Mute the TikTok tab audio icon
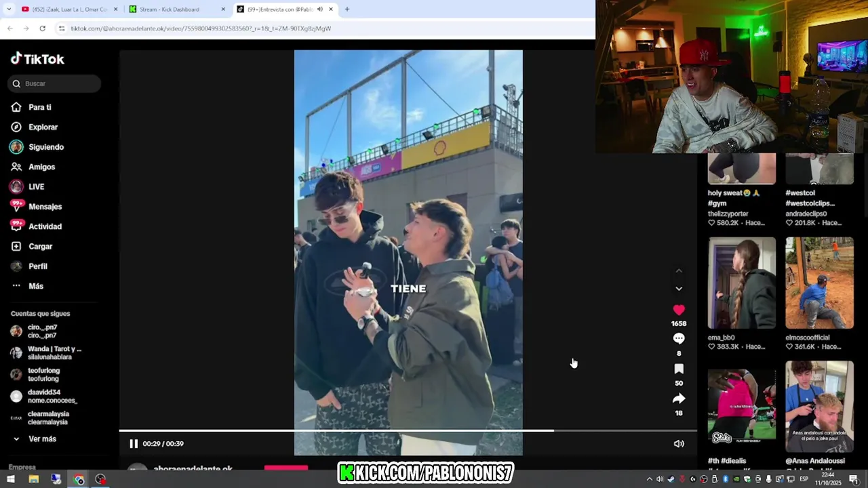Image resolution: width=868 pixels, height=488 pixels. coord(319,9)
